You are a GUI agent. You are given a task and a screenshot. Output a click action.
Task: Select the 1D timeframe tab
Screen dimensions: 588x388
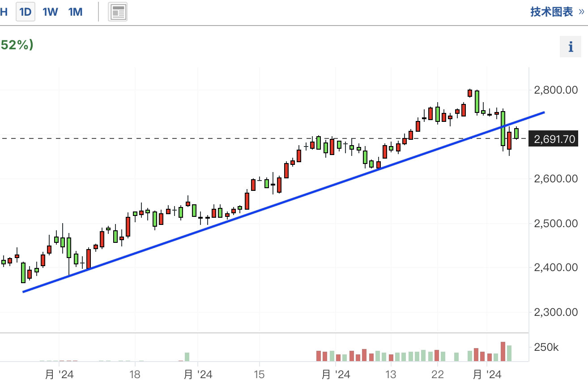coord(26,12)
